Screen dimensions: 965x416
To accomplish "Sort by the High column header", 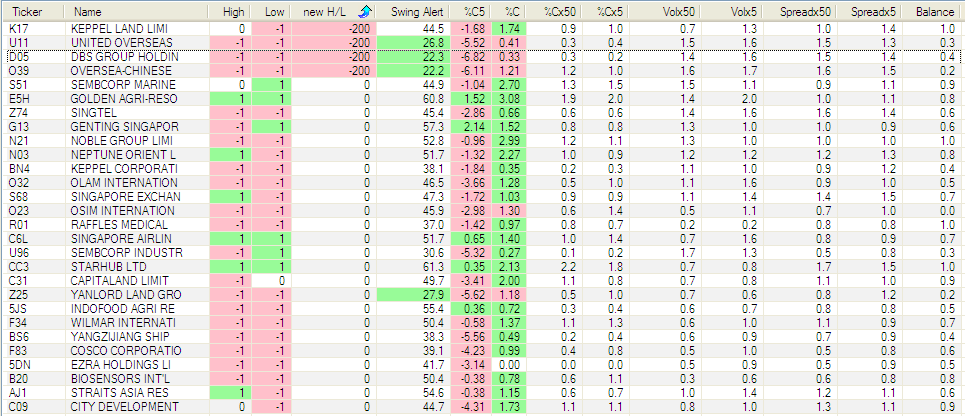I will tap(233, 11).
